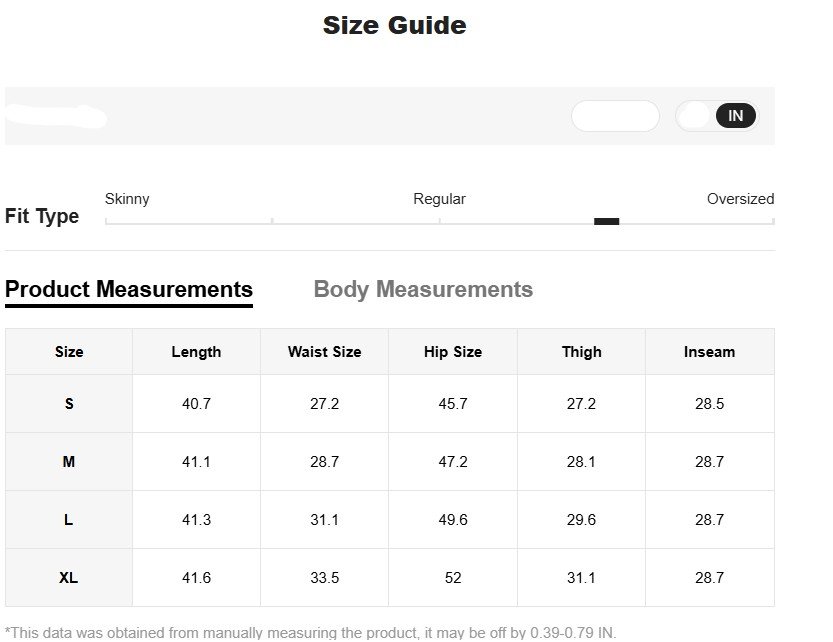Select the M size row label

tap(69, 462)
